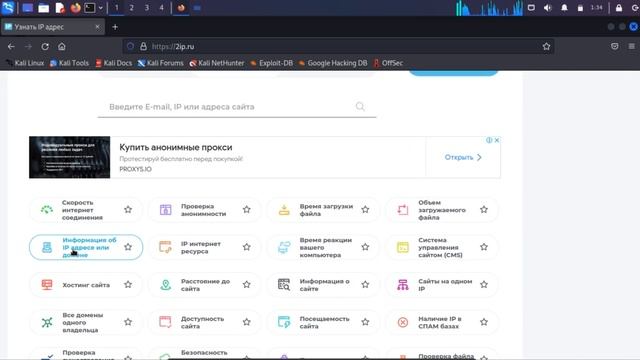This screenshot has height=360, width=640.
Task: Favorite 'Время реакции вашего компьютера' with star
Action: (365, 247)
